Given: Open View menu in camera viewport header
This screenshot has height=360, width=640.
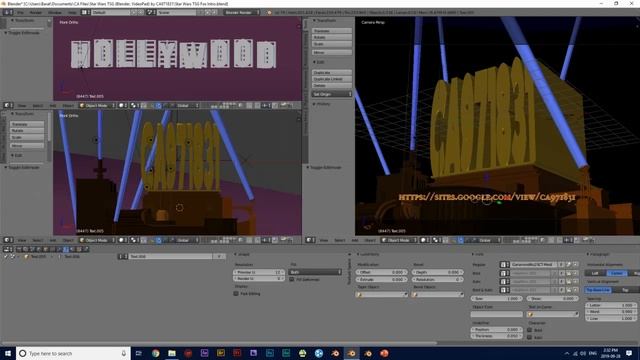Looking at the screenshot, I should 324,240.
